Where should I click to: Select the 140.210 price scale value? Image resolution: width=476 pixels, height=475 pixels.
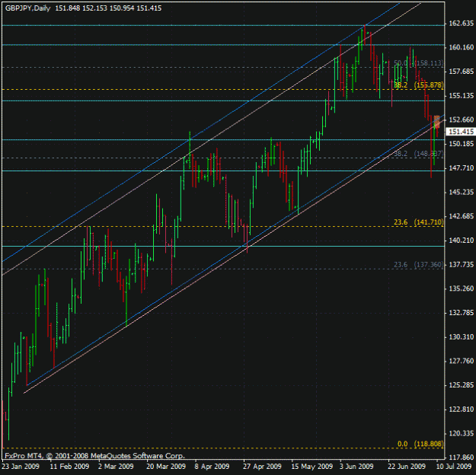point(461,241)
